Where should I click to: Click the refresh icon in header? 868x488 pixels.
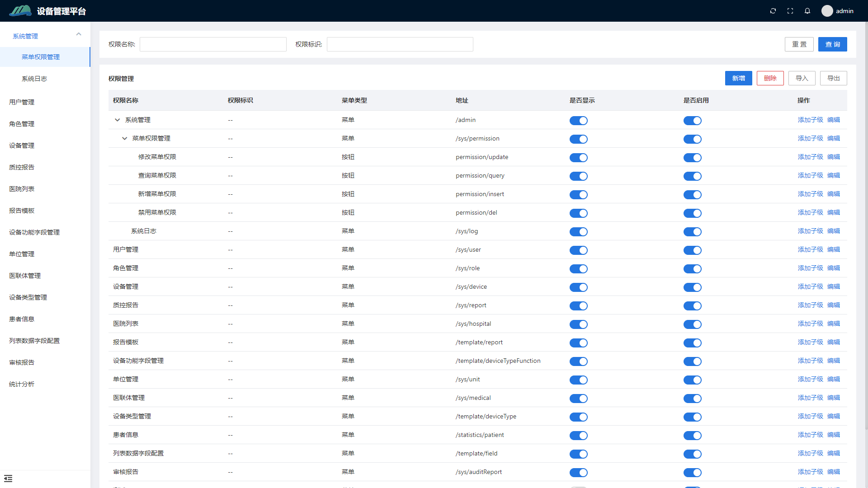773,11
